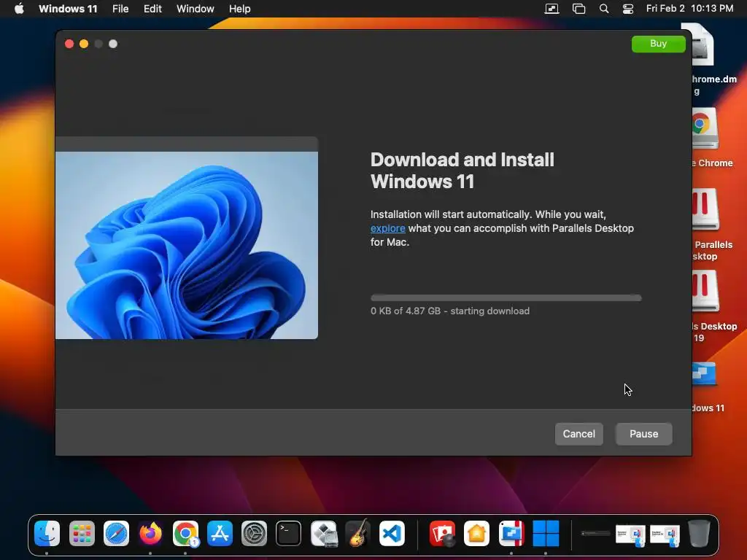Click the Windows 11 bloom wallpaper preview
747x560 pixels.
187,245
